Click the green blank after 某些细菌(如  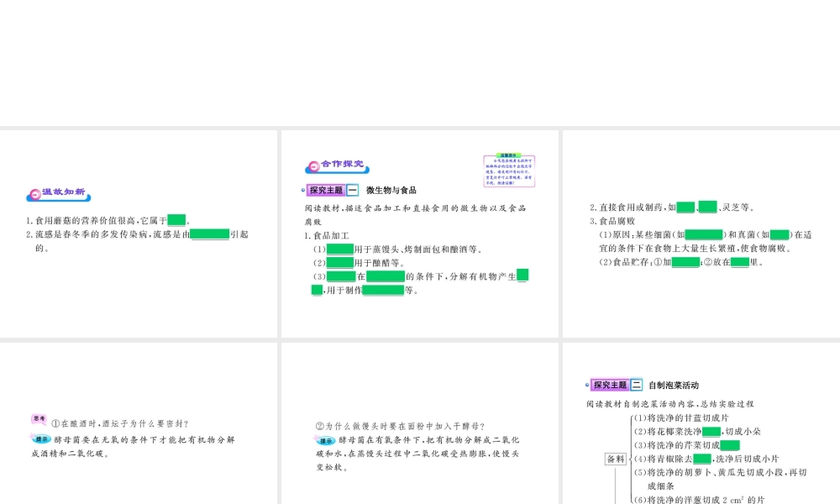coord(704,234)
